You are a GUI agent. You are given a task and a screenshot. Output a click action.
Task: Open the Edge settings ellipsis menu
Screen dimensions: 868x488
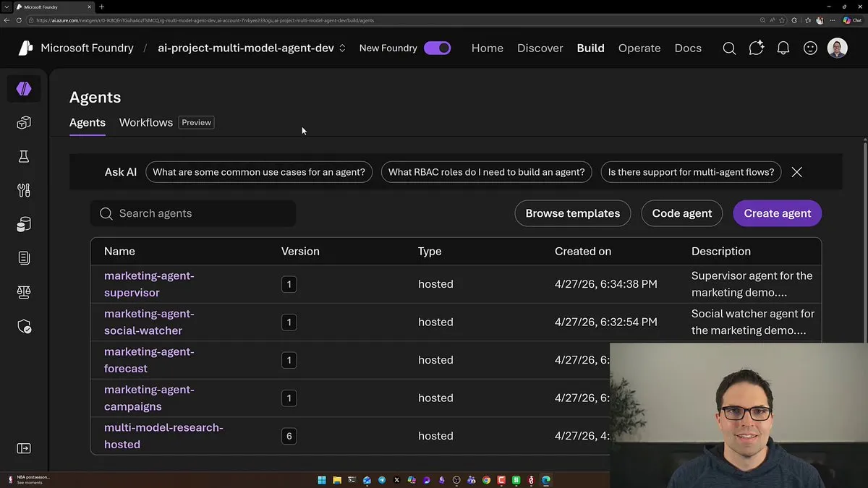pyautogui.click(x=833, y=20)
